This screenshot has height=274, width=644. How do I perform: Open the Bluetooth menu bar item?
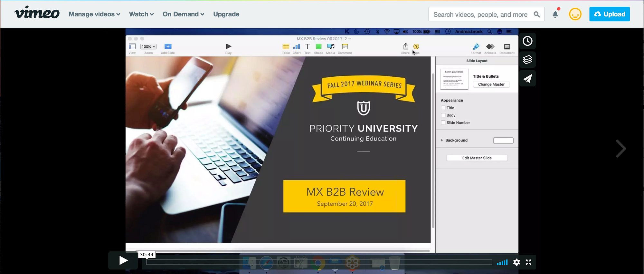click(x=378, y=32)
